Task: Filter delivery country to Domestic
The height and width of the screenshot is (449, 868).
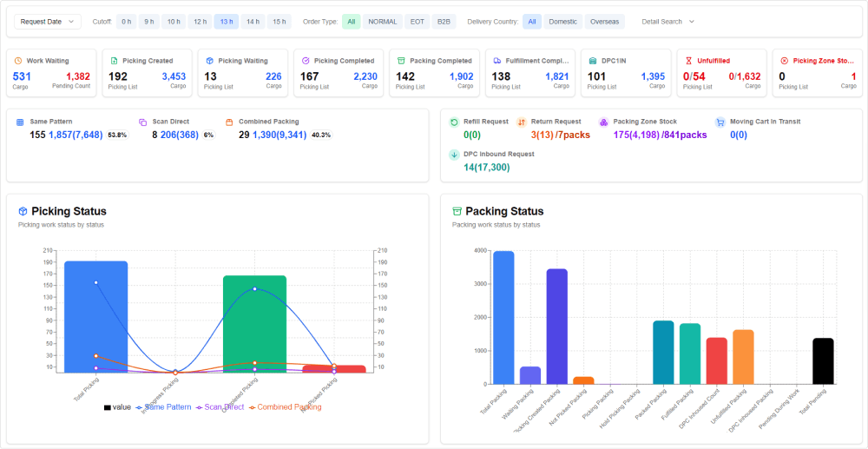Action: click(x=563, y=22)
